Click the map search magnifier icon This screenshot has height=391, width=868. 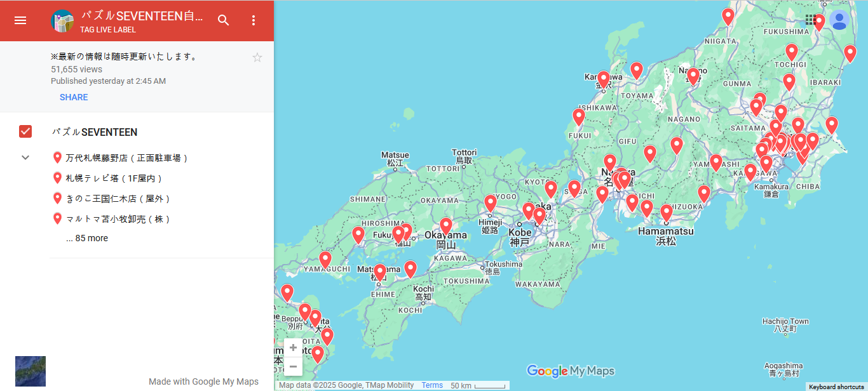point(223,20)
